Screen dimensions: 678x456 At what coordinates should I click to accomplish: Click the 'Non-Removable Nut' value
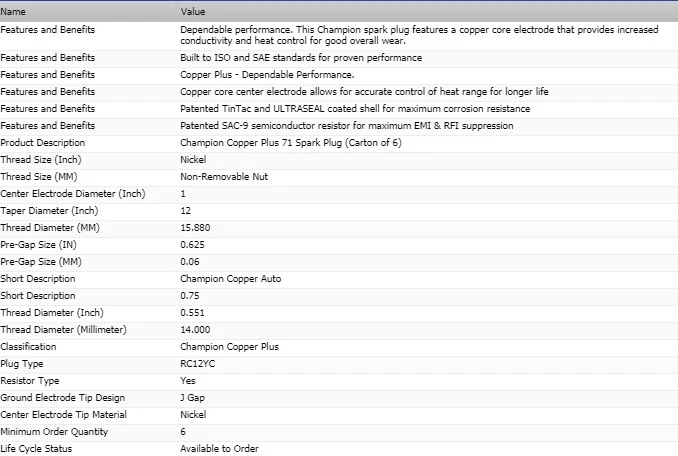(x=224, y=177)
